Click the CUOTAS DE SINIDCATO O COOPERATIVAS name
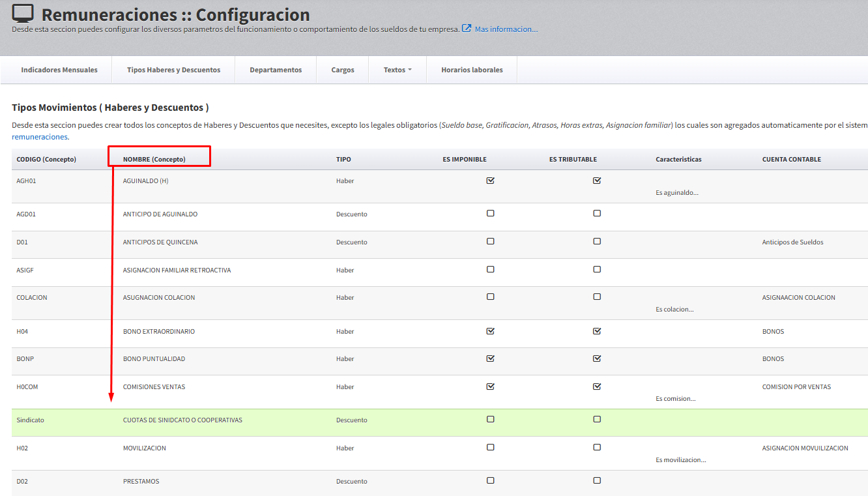This screenshot has width=868, height=496. click(182, 420)
